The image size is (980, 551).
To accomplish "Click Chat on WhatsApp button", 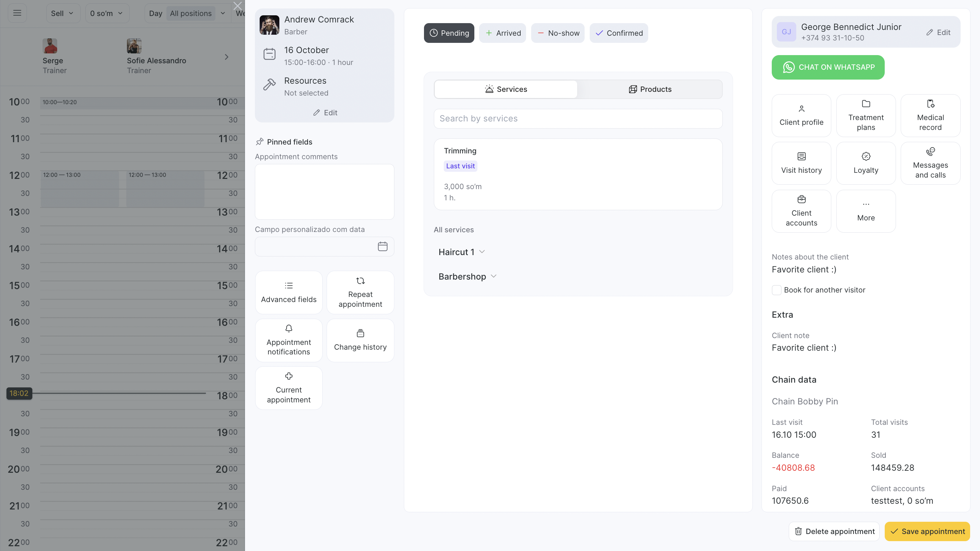I will (x=828, y=67).
